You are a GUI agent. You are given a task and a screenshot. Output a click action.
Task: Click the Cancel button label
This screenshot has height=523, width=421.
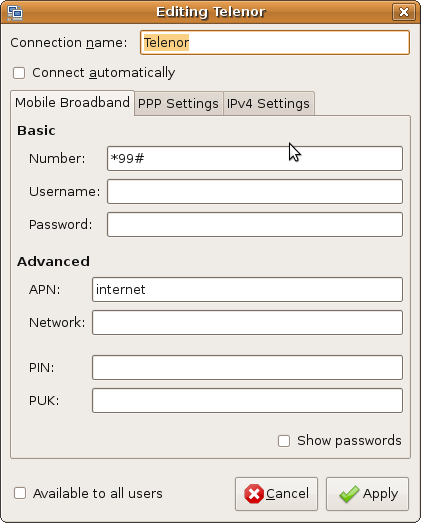point(287,494)
